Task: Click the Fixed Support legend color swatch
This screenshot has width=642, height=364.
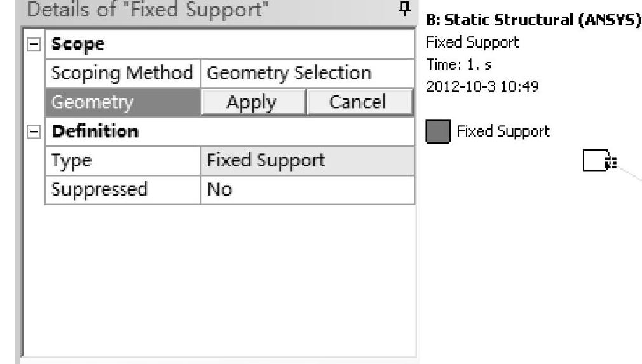Action: click(437, 132)
